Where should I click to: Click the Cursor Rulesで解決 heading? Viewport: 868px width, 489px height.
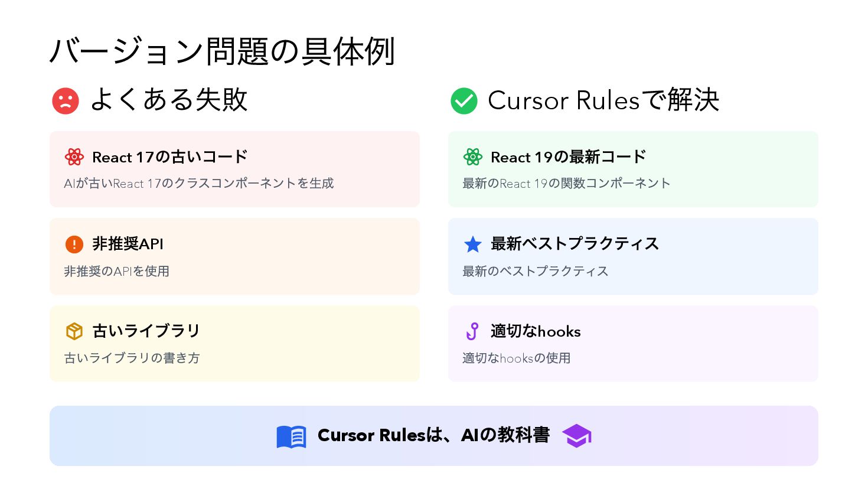603,100
